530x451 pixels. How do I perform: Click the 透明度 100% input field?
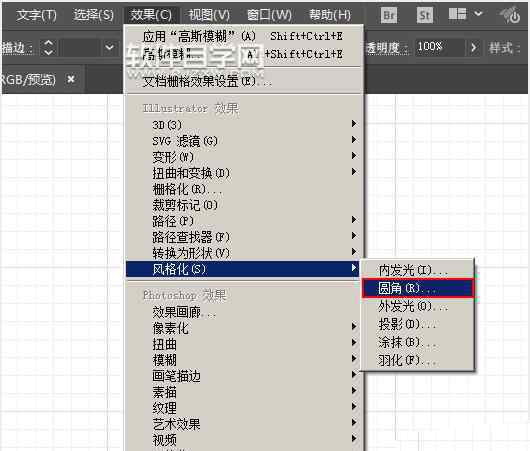click(x=439, y=47)
